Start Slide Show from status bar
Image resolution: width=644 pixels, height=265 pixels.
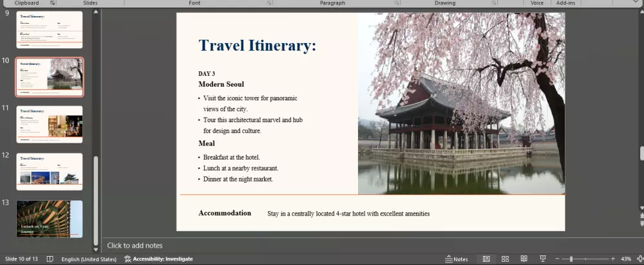tap(542, 259)
